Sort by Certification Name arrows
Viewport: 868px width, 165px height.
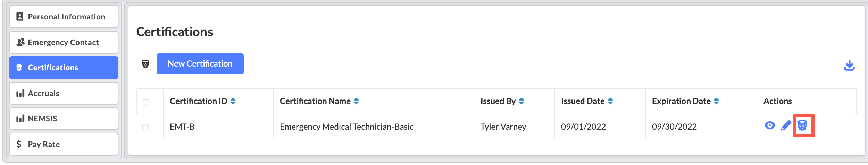356,101
